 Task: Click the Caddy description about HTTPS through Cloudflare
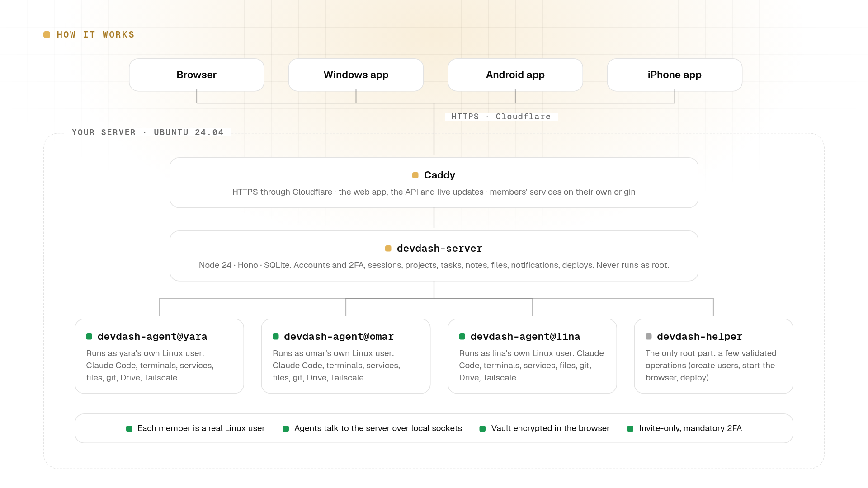(434, 192)
